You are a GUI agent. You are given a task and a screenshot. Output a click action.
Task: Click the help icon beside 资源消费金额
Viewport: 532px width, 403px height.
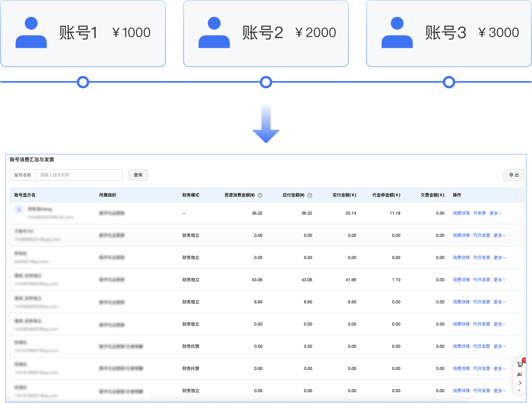click(x=260, y=195)
